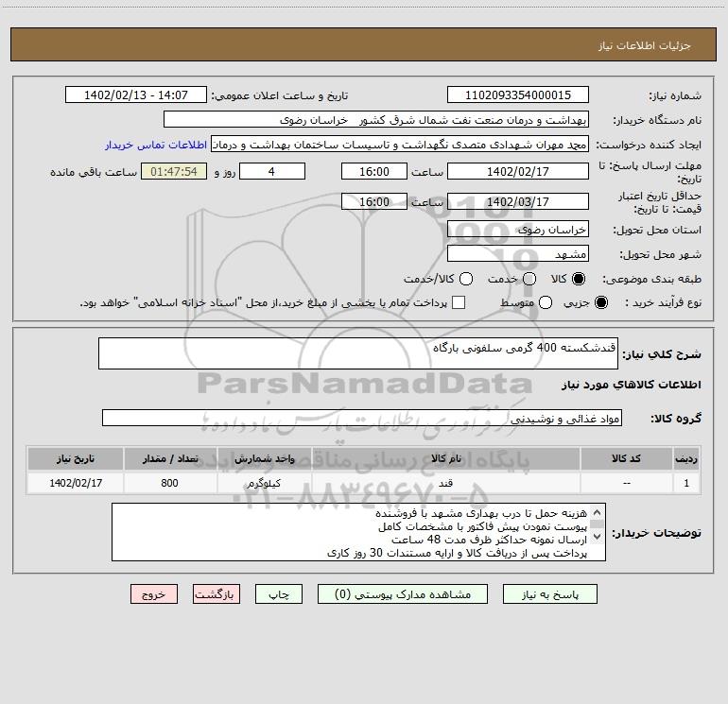This screenshot has height=704, width=728.
Task: Select the متوسط purchase type radio
Action: [546, 303]
